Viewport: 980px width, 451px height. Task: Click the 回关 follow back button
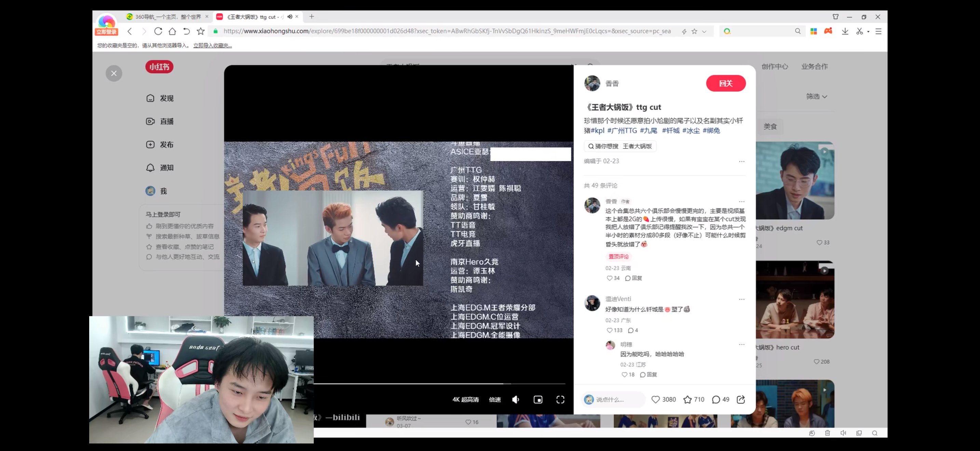point(726,83)
